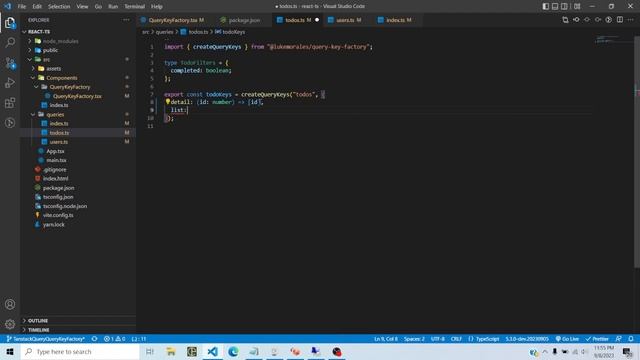Open the File menu
Screen dimensions: 640x360
pos(22,6)
